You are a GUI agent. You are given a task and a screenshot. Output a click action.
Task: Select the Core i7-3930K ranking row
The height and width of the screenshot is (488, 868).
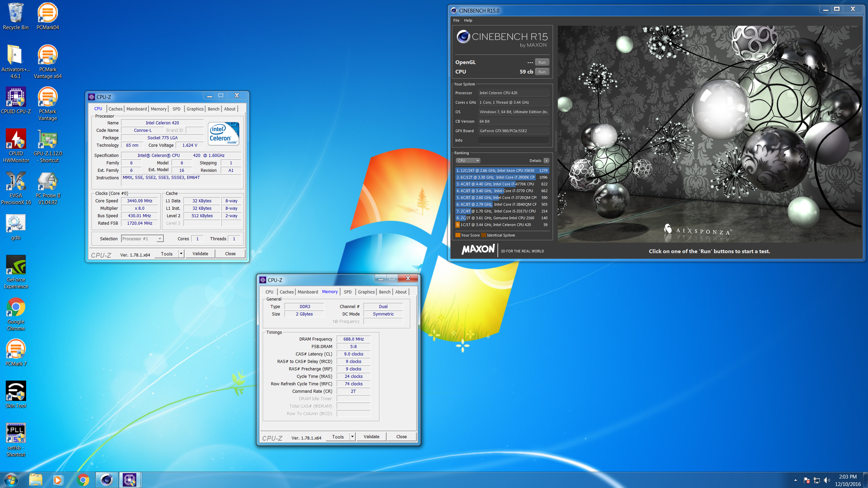click(502, 177)
